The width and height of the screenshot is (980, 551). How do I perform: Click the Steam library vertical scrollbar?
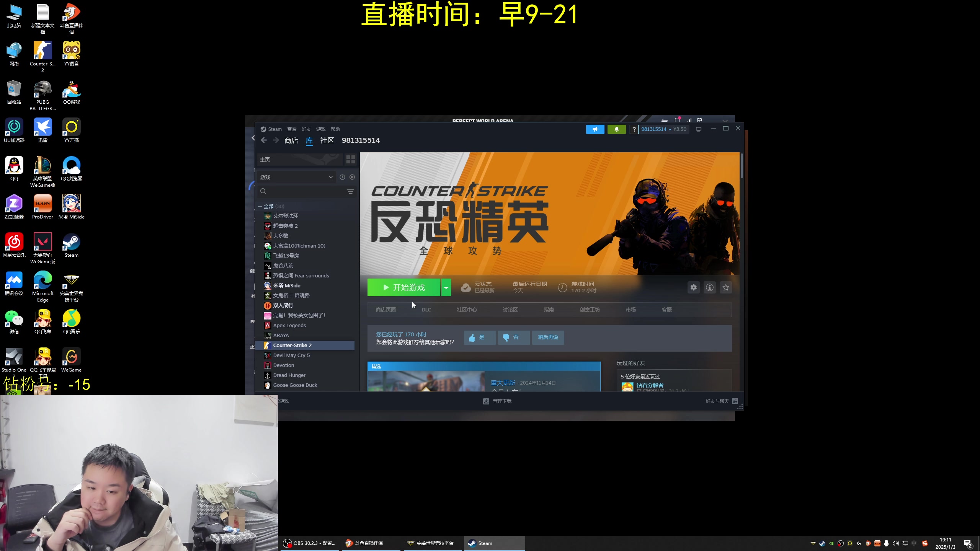pyautogui.click(x=742, y=166)
